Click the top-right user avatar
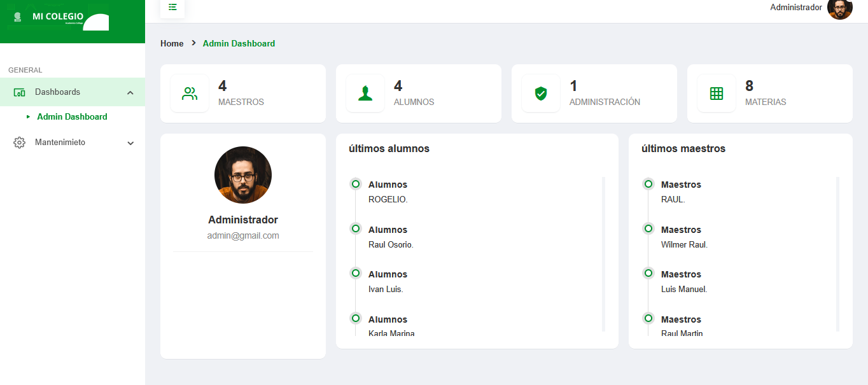 point(840,8)
